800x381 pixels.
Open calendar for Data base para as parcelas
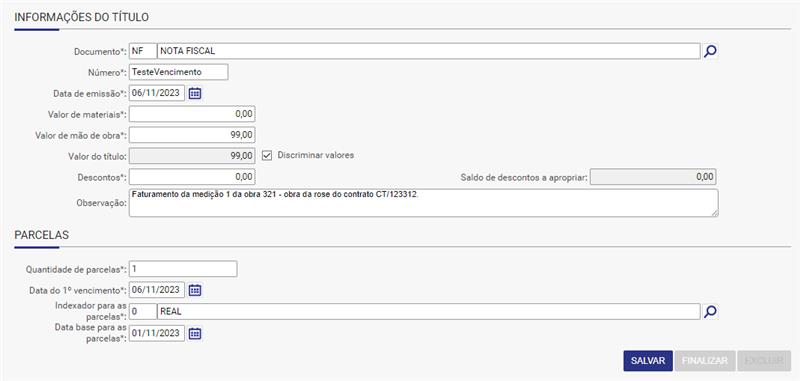tap(195, 334)
